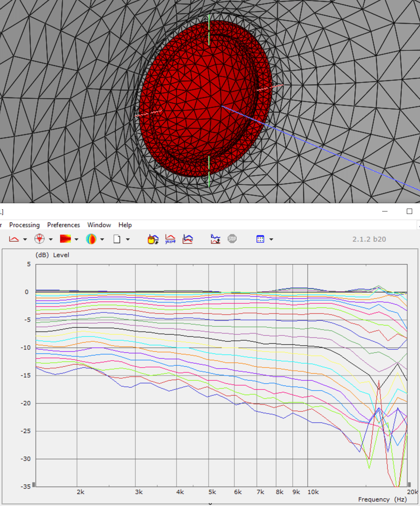Viewport: 420px width, 506px height.
Task: Expand the balloon sphere icon dropdown arrow
Action: 102,239
